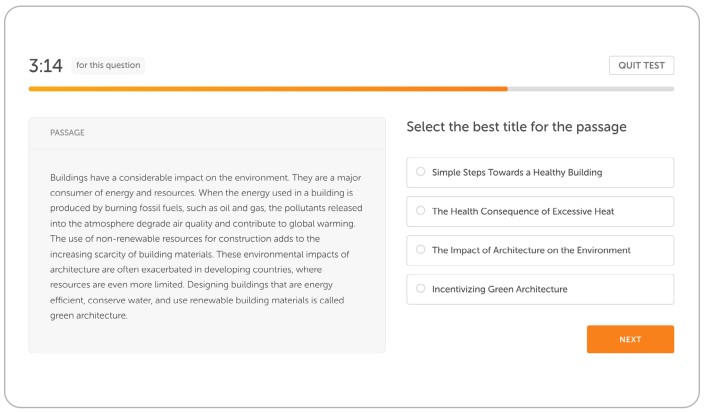Click the 3:14 countdown timer
Viewport: 706px width, 412px height.
tap(45, 66)
